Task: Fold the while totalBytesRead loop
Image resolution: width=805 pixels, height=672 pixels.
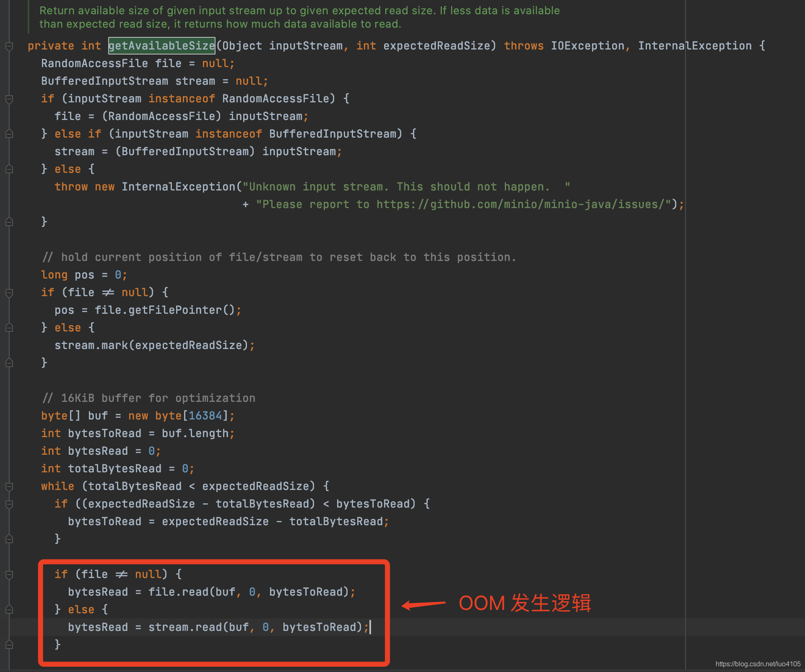Action: 9,487
